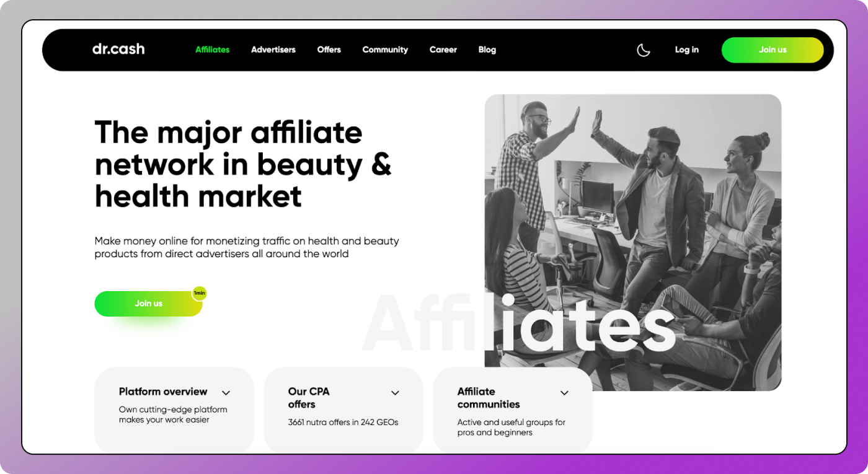Click the '3661 nutra offers in 242 GEOs' text
This screenshot has height=474, width=868.
[x=343, y=423]
